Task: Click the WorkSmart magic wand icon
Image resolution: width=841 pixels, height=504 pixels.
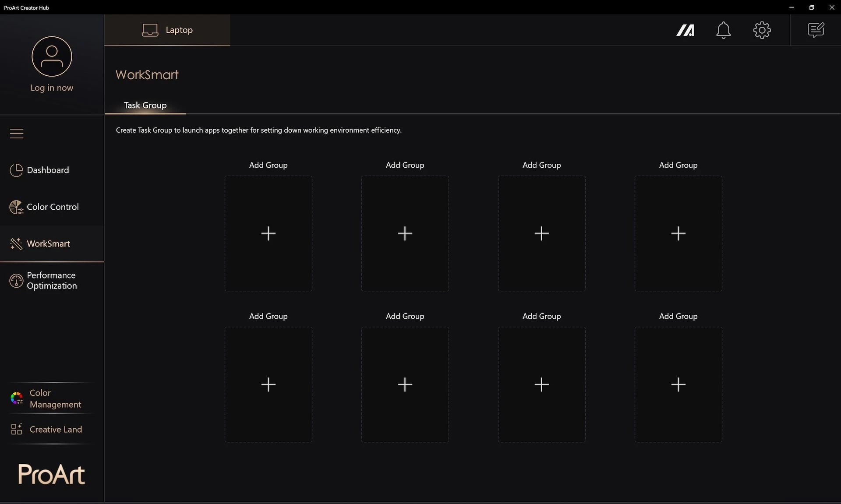Action: click(16, 244)
